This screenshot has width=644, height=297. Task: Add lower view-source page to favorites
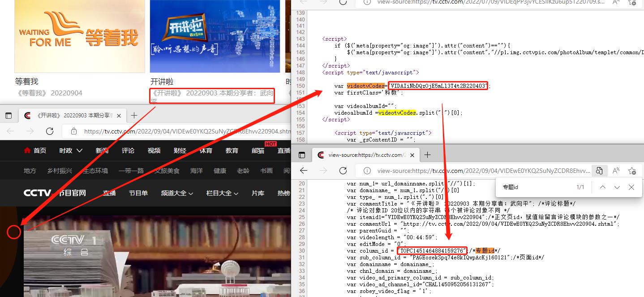[632, 171]
